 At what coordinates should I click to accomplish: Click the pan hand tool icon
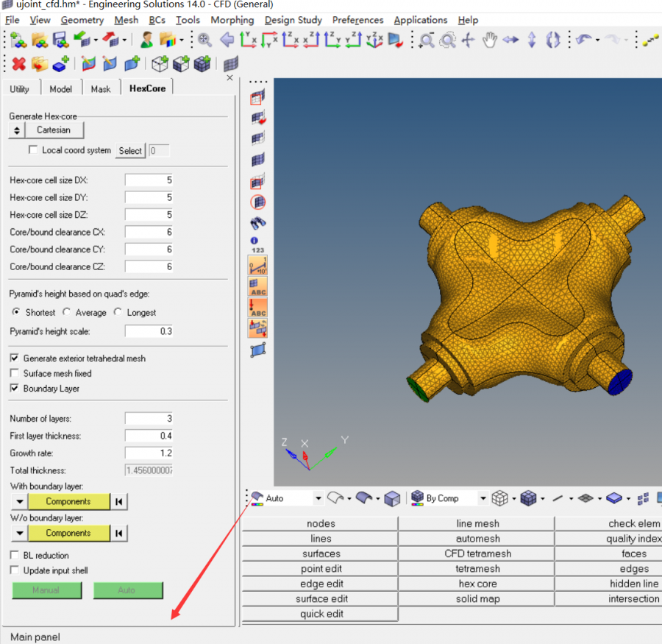(489, 40)
